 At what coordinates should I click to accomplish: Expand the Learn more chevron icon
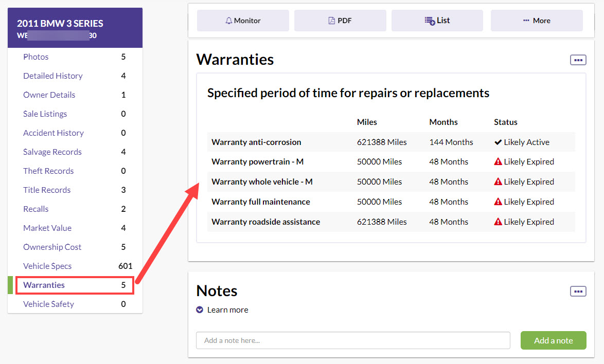coord(200,310)
